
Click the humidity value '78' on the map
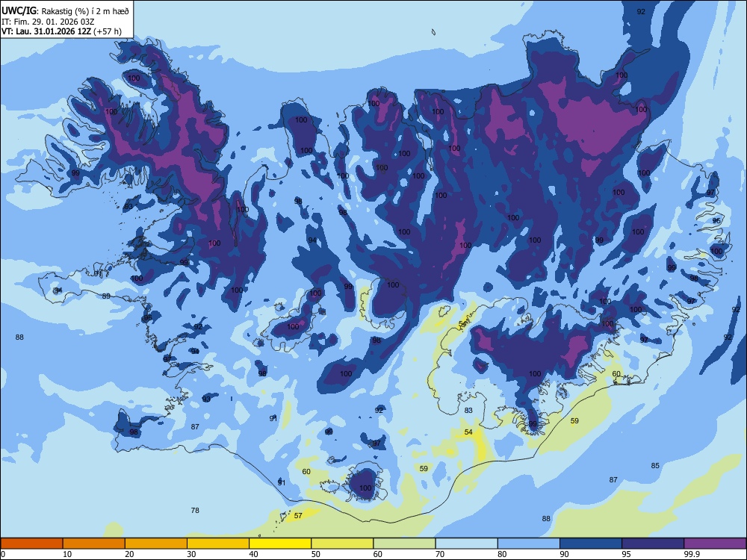click(x=195, y=511)
